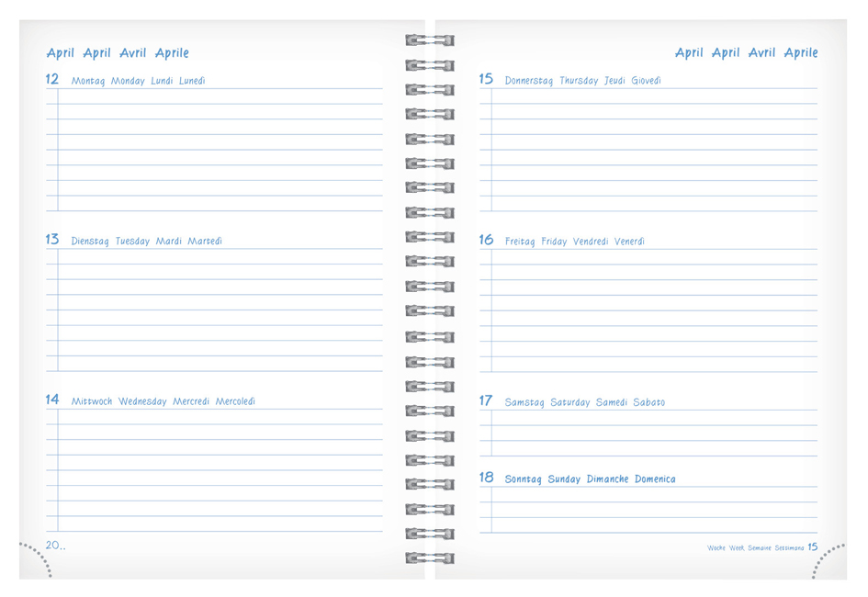
Task: Click the date number 18 for Sunday
Action: coord(486,478)
